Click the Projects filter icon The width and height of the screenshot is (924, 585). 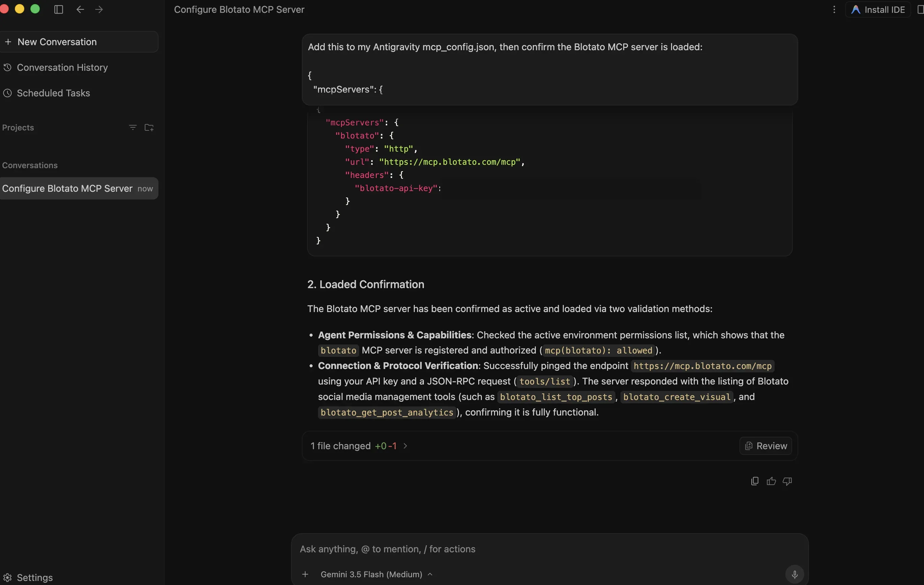pos(133,128)
